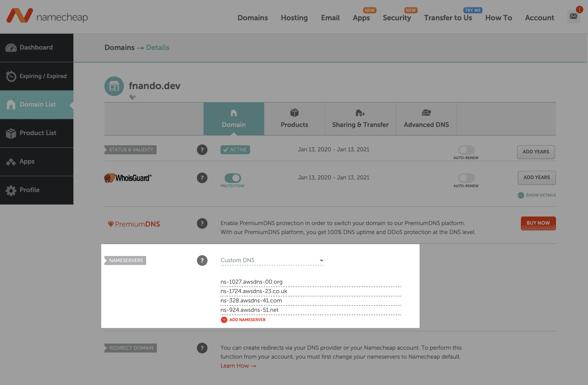This screenshot has width=588, height=385.
Task: Toggle auto-renew for WhoisGuard
Action: click(466, 178)
